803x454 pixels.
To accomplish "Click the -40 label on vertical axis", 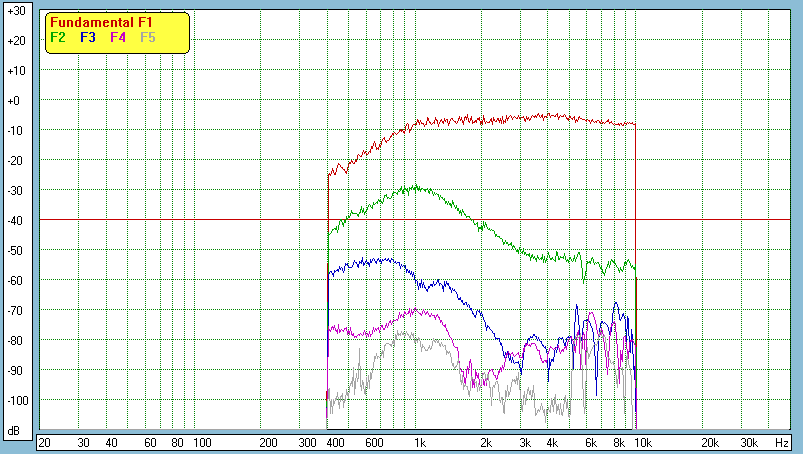I will (15, 221).
